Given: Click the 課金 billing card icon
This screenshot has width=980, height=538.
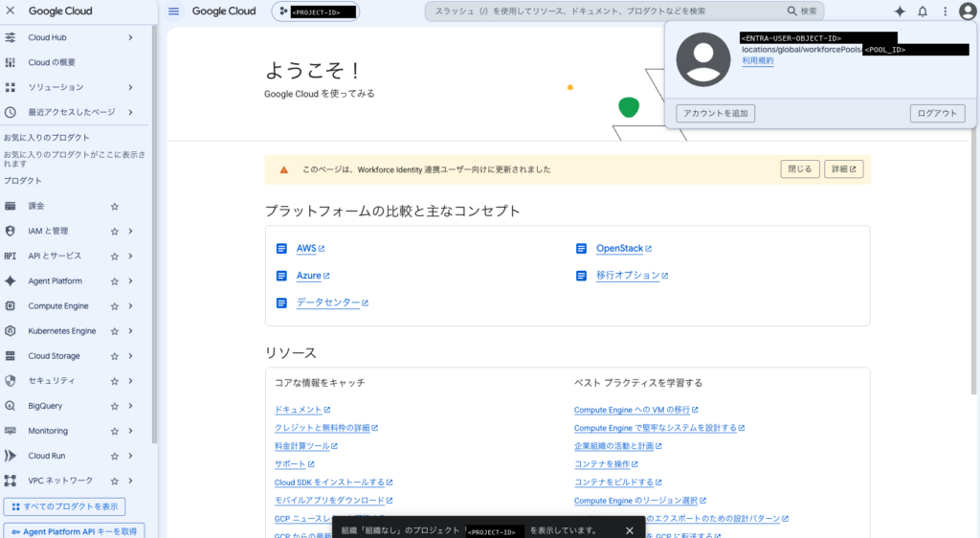Looking at the screenshot, I should point(10,206).
